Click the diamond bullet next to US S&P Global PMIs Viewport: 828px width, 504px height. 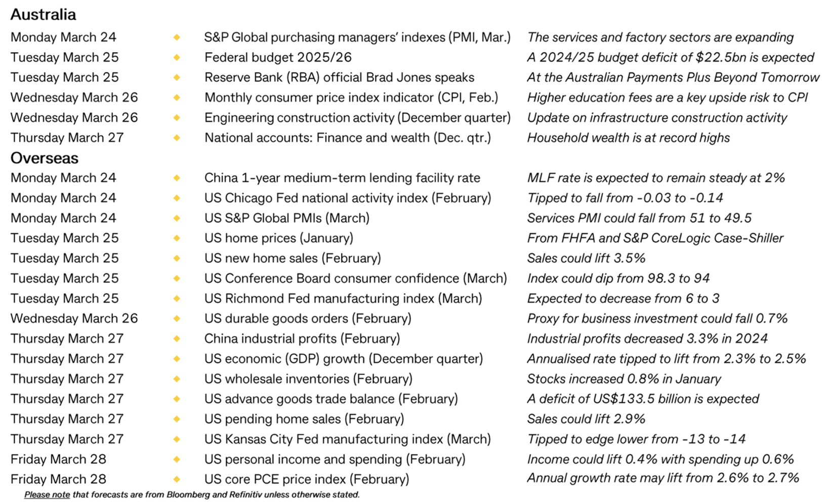tap(177, 219)
